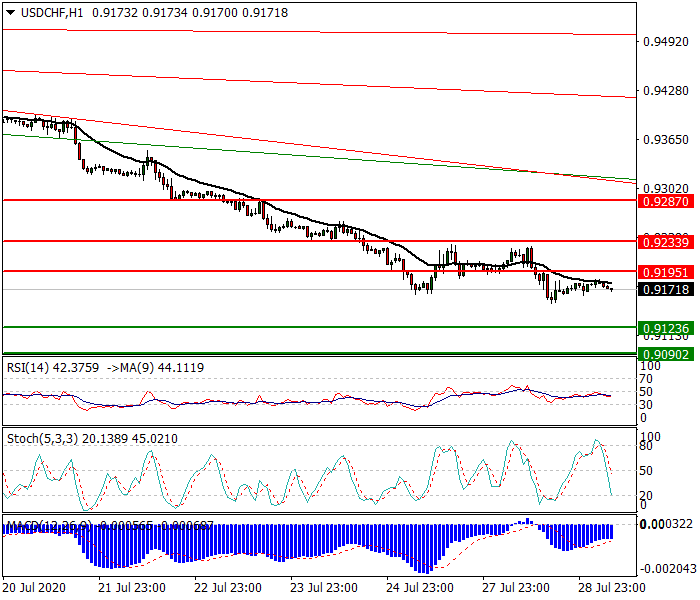Select the 27 Jul 23:00 time label
The width and height of the screenshot is (700, 600).
516,588
